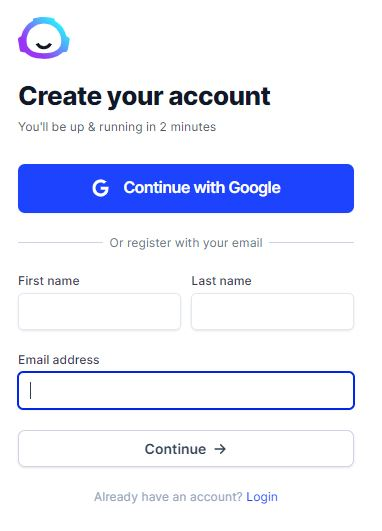Focus the First name input field
Image resolution: width=382 pixels, height=531 pixels.
(x=99, y=312)
